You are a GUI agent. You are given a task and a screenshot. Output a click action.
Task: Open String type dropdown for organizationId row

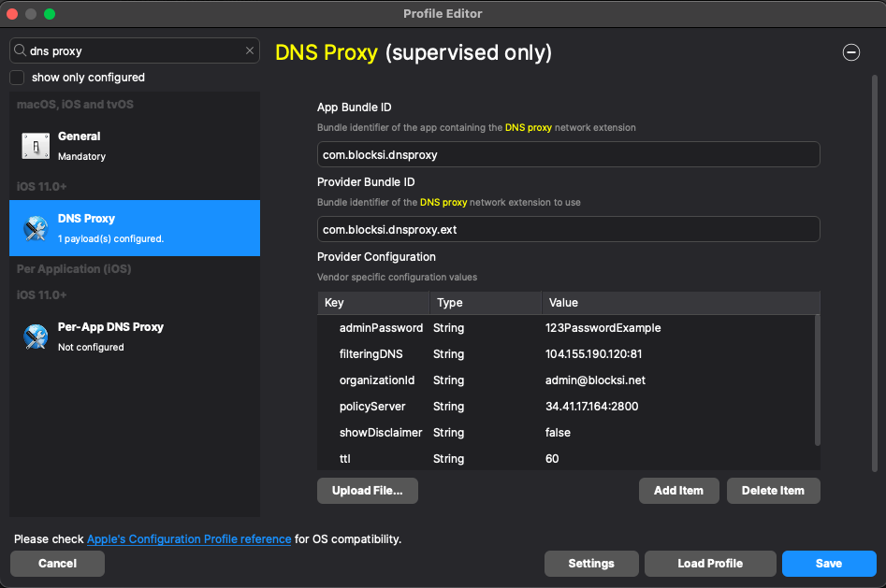coord(449,380)
